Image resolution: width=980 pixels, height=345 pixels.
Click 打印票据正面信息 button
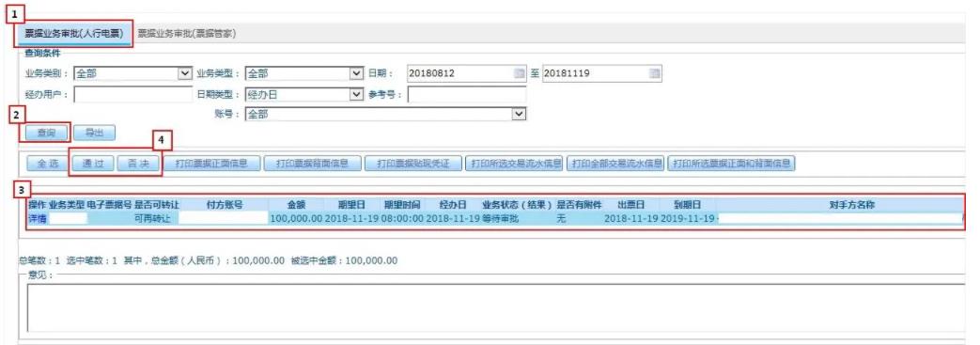(x=211, y=164)
